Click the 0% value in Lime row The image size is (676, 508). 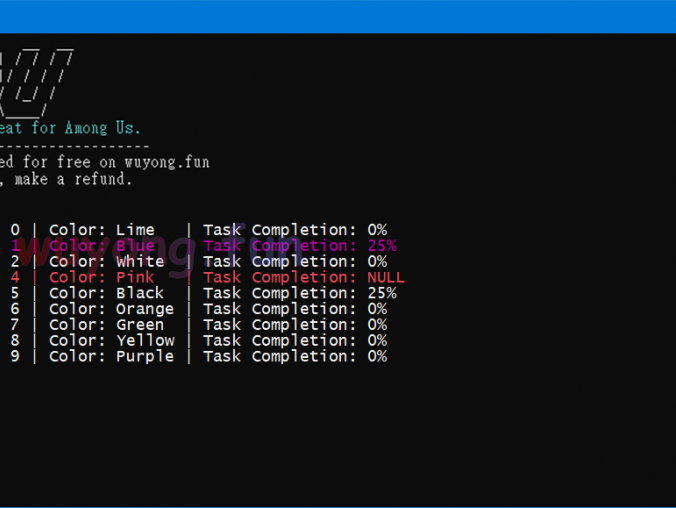tap(377, 230)
